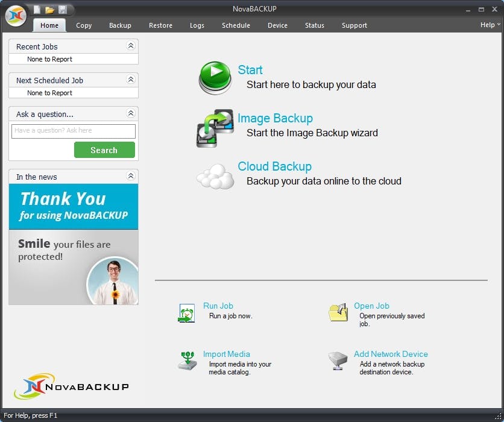Click the Run Job link
The image size is (504, 422).
click(x=218, y=306)
